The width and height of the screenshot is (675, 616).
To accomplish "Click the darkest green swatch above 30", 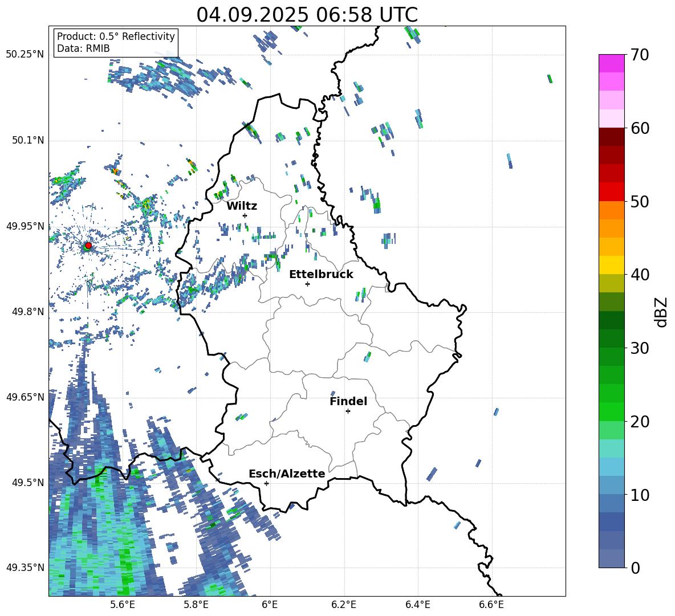I will 611,320.
